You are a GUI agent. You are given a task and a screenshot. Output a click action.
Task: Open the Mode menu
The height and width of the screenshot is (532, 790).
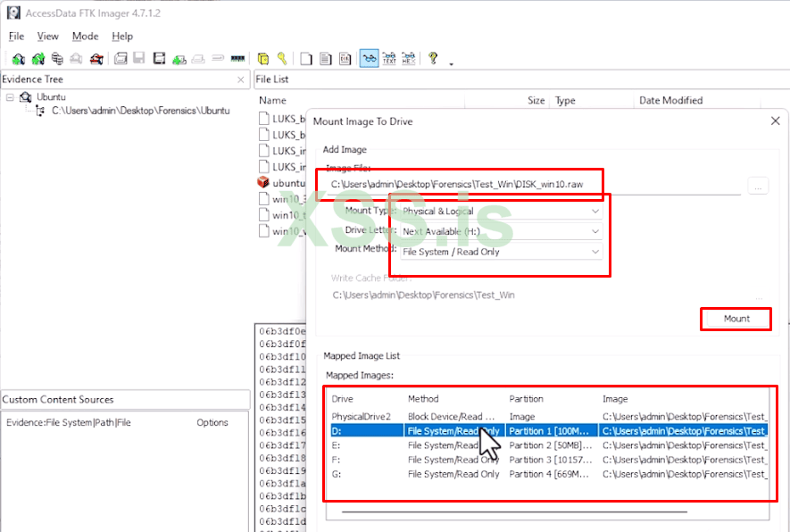click(85, 37)
